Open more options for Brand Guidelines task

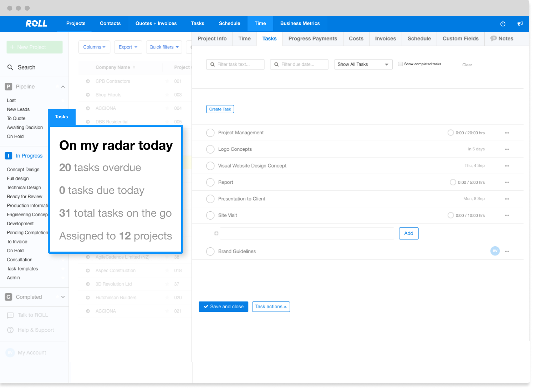coord(507,252)
